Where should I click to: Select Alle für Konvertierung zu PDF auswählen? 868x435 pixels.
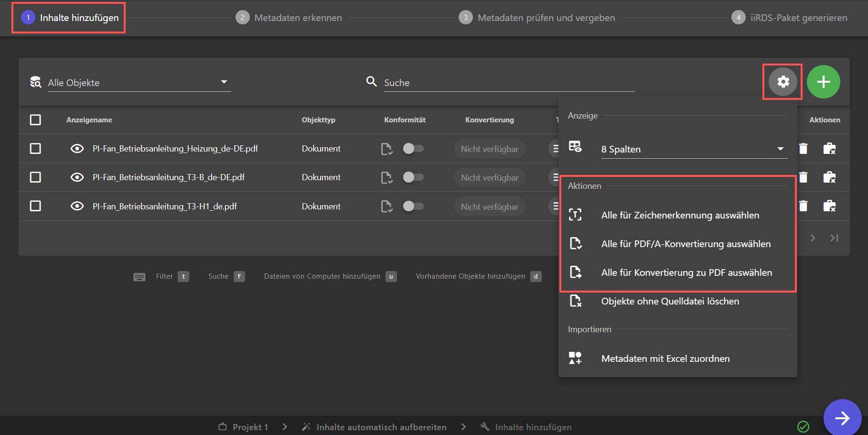(677, 272)
